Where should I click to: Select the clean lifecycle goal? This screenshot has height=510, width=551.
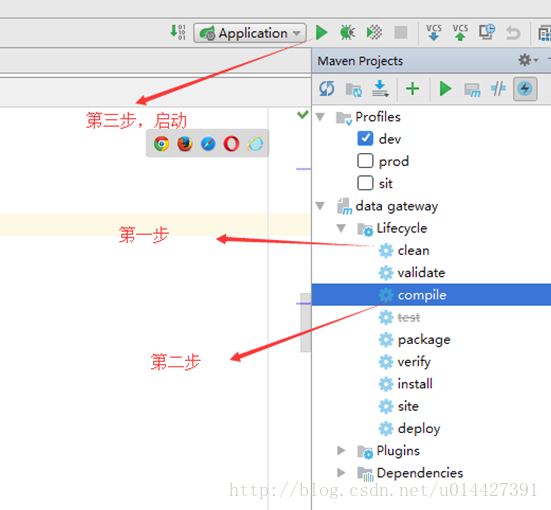[413, 251]
